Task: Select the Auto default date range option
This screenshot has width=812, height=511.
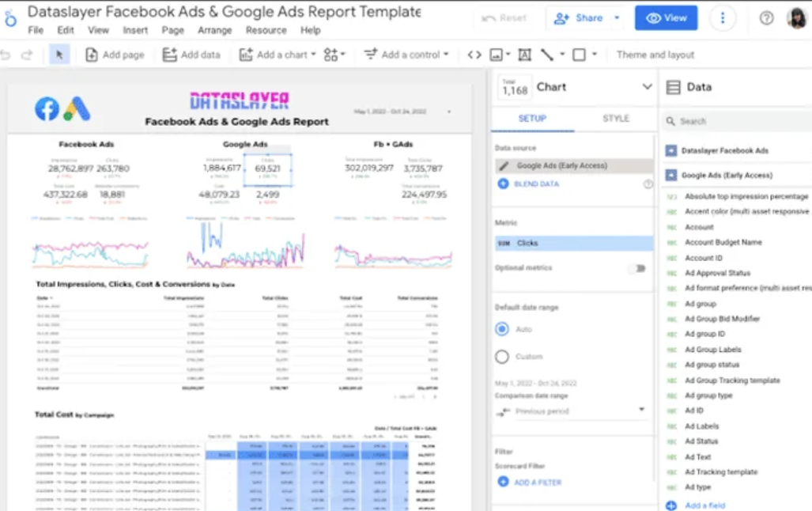Action: click(x=504, y=329)
